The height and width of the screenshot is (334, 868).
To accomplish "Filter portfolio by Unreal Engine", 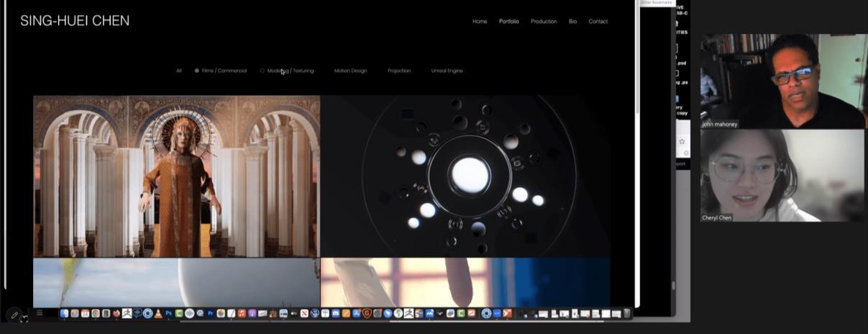I will [447, 71].
